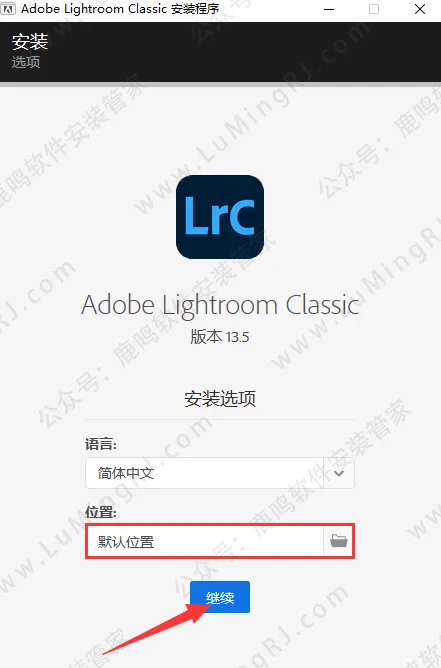
Task: Click the LrC application logo
Action: pos(220,217)
